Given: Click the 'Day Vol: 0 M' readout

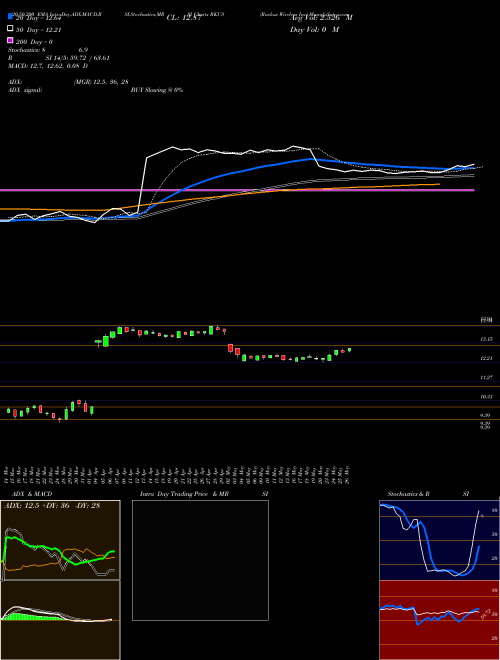Looking at the screenshot, I should coord(314,29).
